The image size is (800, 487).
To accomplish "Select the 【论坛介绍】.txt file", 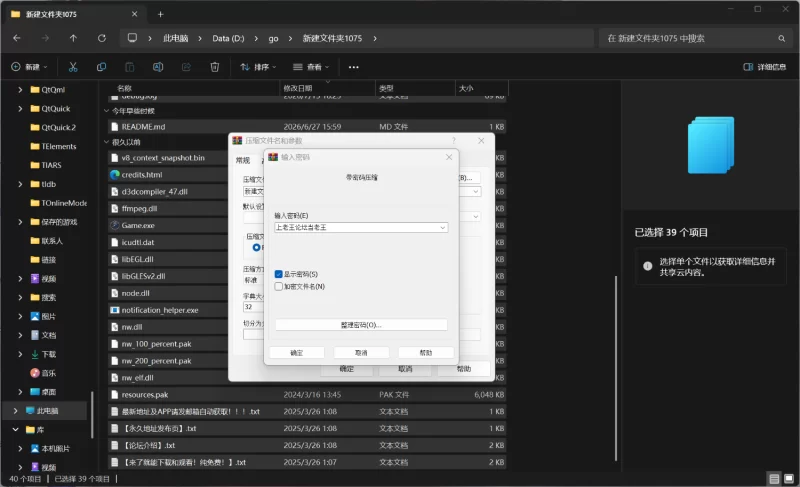I will pyautogui.click(x=307, y=445).
